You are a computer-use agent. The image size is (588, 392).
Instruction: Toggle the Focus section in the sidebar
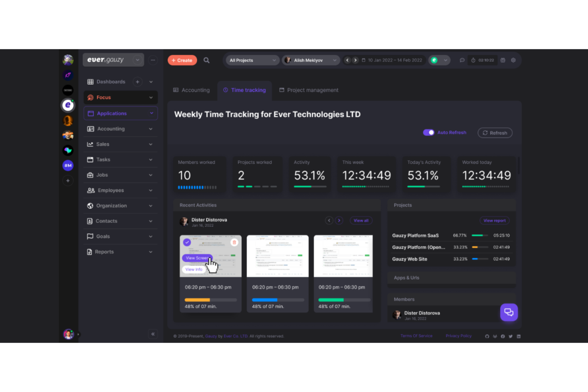click(x=120, y=97)
